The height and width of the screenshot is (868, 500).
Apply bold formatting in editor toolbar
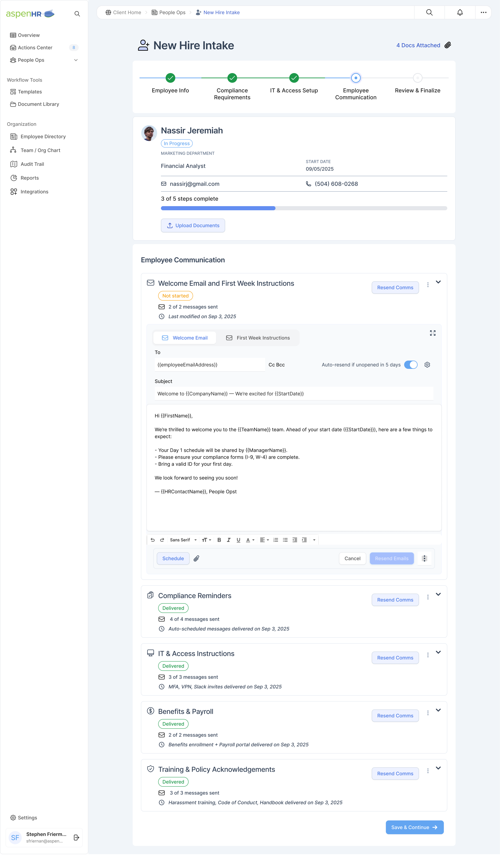click(x=219, y=540)
